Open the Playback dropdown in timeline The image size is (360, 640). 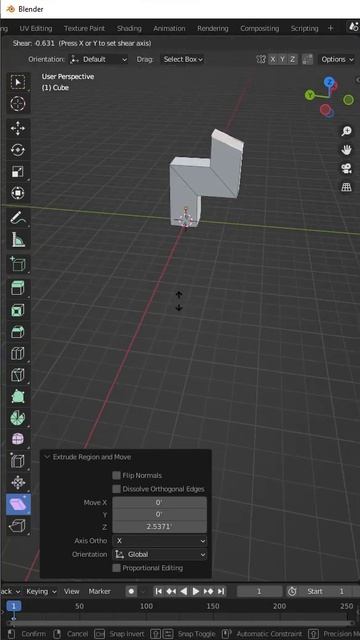pyautogui.click(x=10, y=591)
